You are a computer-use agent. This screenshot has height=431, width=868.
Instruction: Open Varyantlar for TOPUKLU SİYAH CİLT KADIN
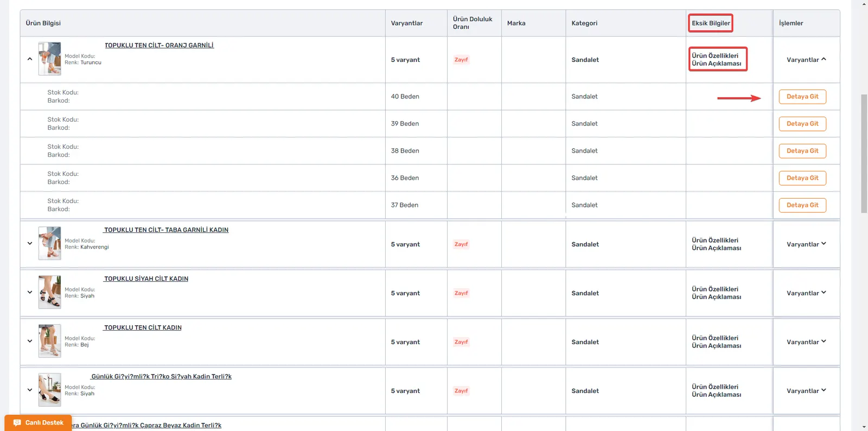(806, 293)
